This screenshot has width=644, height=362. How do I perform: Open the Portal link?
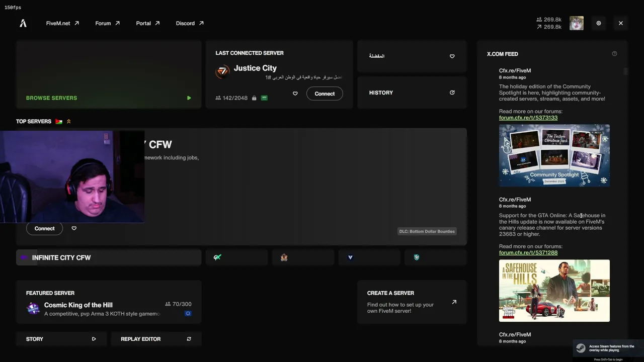coord(148,23)
